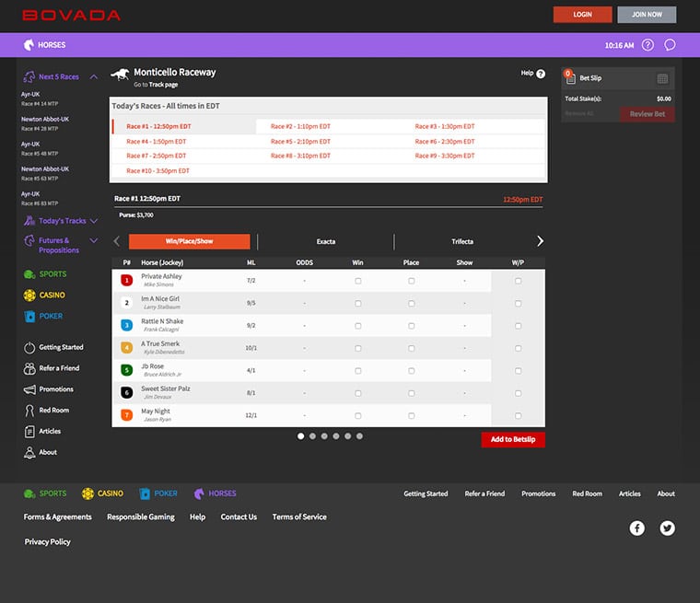Click the Bet Slip icon with badge
Viewport: 700px width, 603px height.
pyautogui.click(x=569, y=77)
